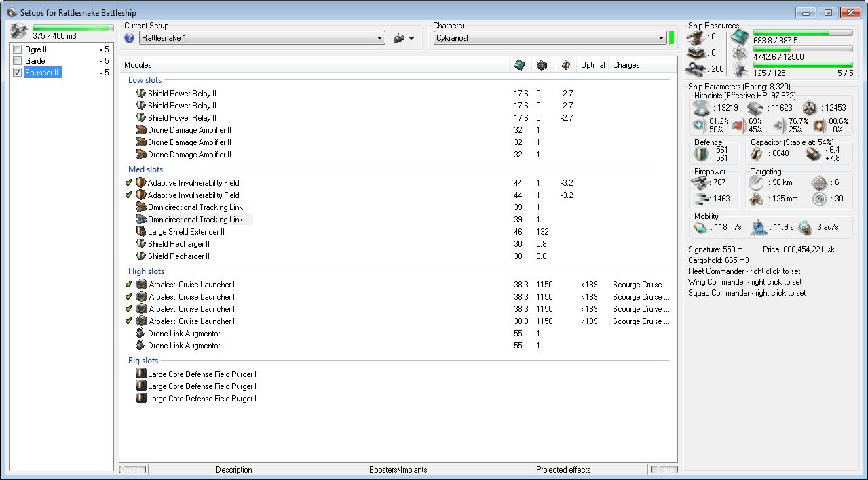Enable the Ogre II drones checkbox
This screenshot has width=868, height=480.
[x=18, y=49]
